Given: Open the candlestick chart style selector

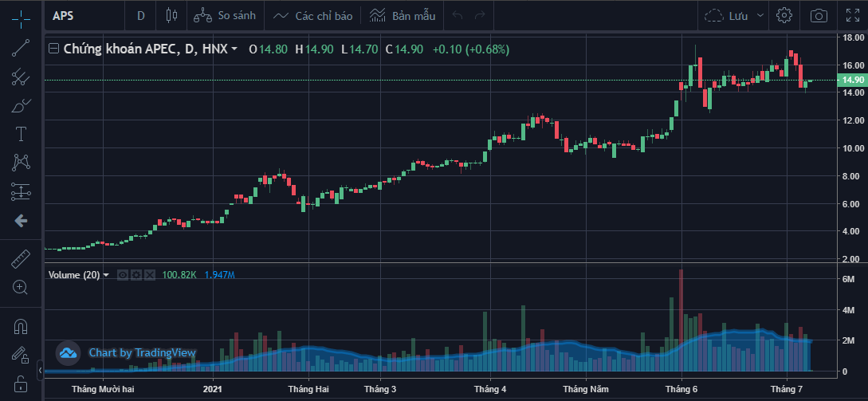Looking at the screenshot, I should 170,15.
